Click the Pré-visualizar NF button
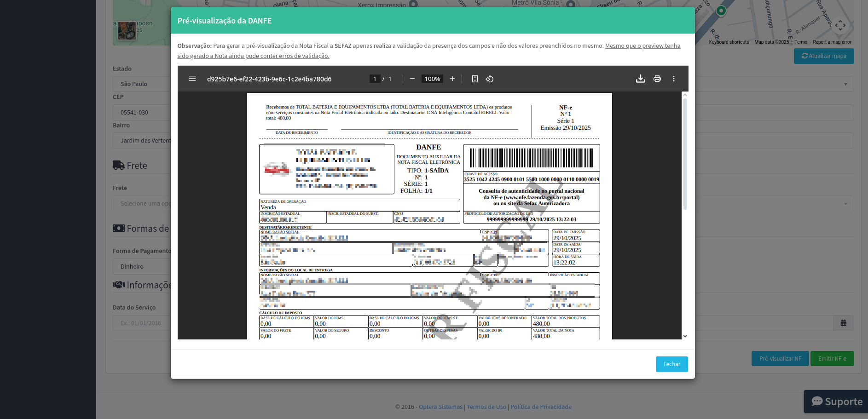Image resolution: width=868 pixels, height=419 pixels. pos(780,358)
